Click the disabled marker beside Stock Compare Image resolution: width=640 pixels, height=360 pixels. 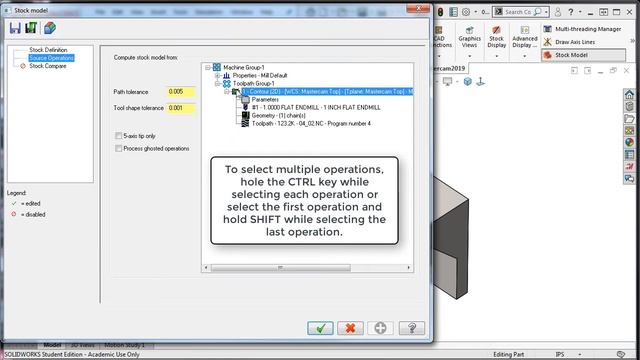[23, 66]
